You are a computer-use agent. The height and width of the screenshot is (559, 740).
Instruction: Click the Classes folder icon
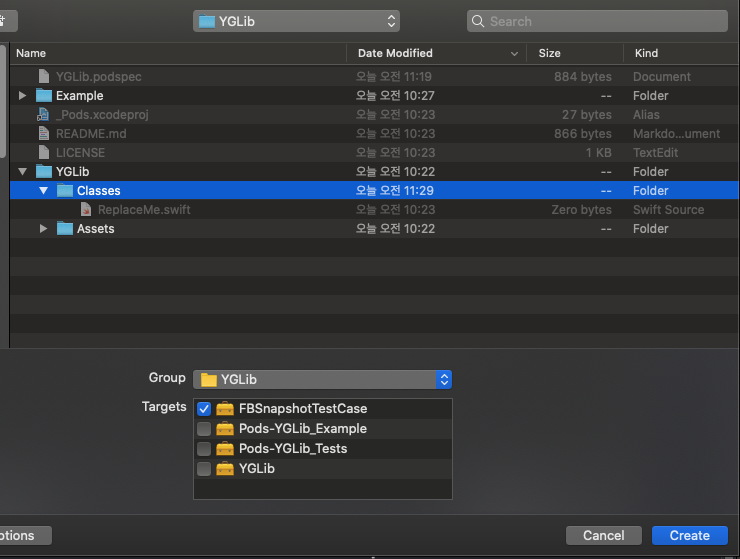pyautogui.click(x=65, y=191)
